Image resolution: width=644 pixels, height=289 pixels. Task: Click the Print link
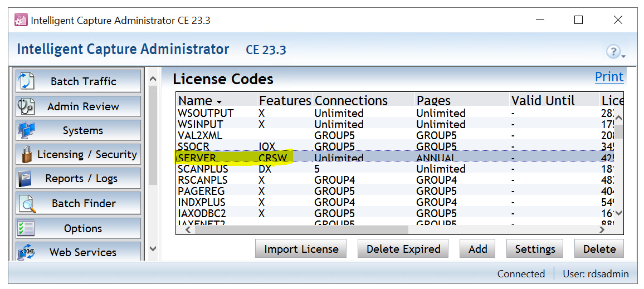(x=609, y=77)
